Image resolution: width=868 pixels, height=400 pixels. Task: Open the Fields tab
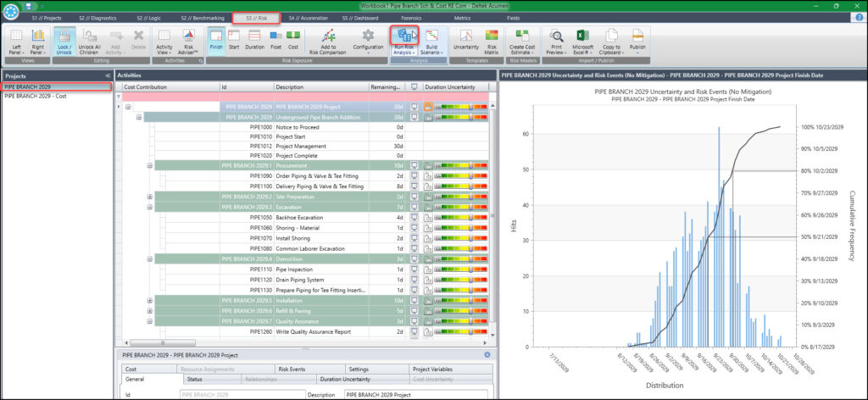coord(513,18)
